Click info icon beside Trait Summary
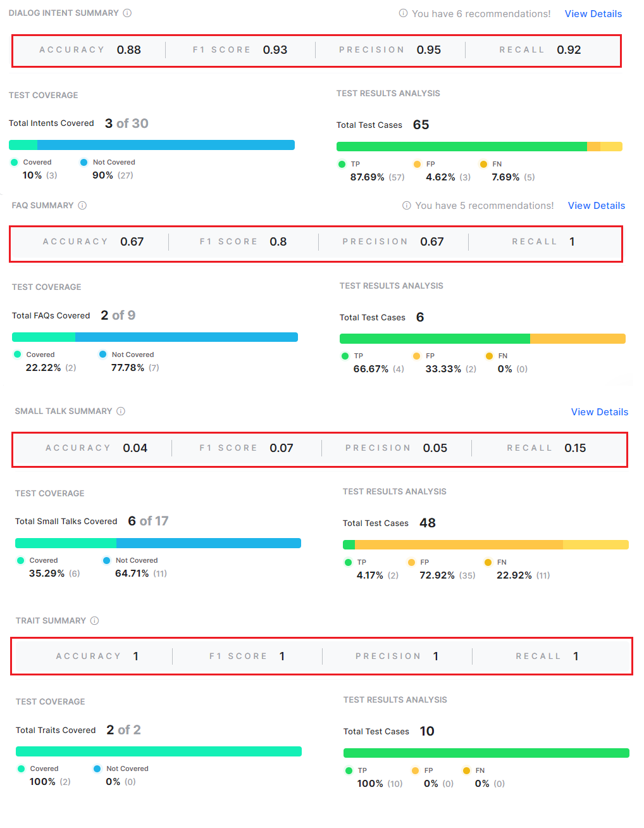This screenshot has height=828, width=644. click(94, 621)
